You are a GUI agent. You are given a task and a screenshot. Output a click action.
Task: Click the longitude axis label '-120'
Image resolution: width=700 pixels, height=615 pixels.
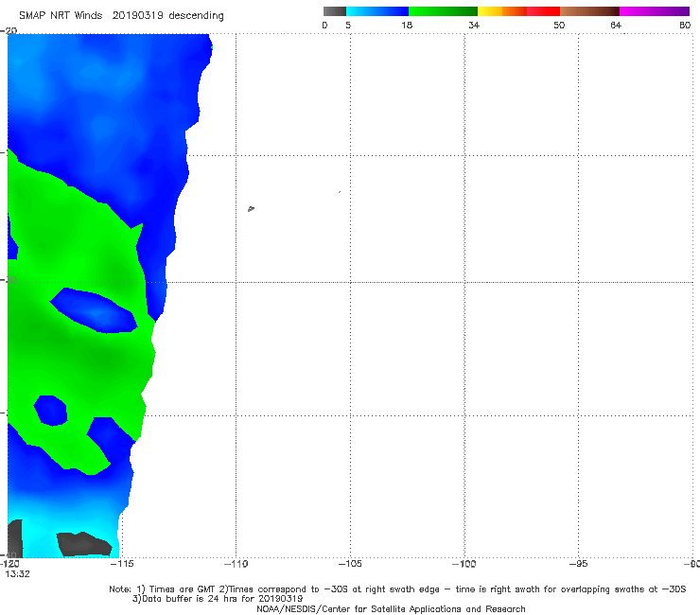[9, 564]
